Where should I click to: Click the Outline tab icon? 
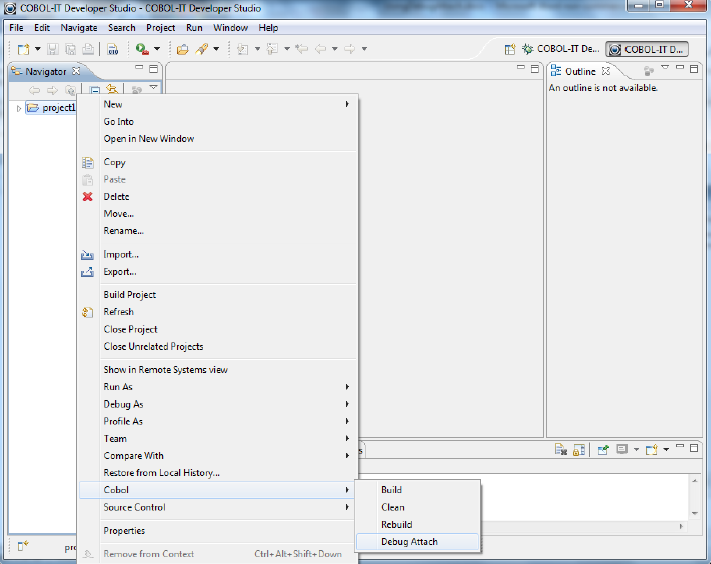[x=555, y=71]
